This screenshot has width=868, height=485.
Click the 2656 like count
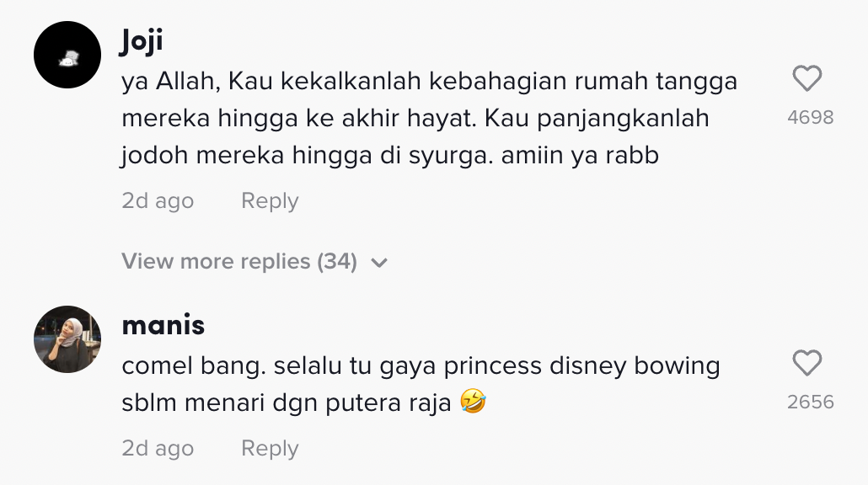pos(810,402)
